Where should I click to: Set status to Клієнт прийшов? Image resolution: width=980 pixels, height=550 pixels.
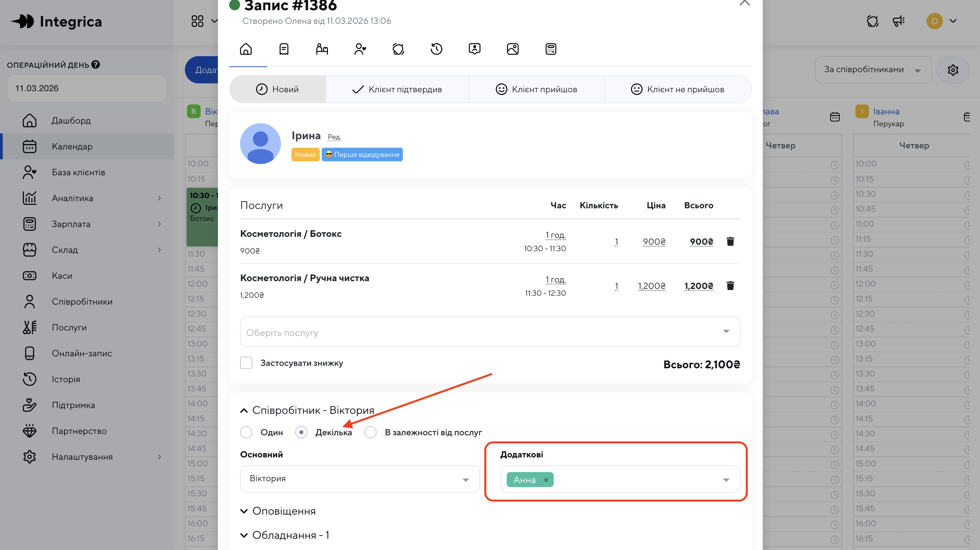click(x=536, y=90)
